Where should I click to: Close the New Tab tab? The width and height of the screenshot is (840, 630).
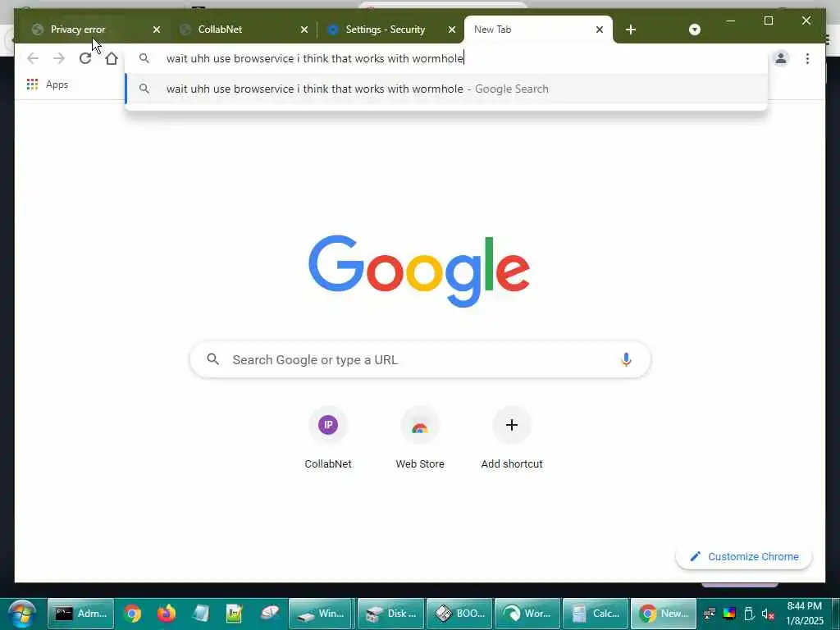(x=600, y=30)
